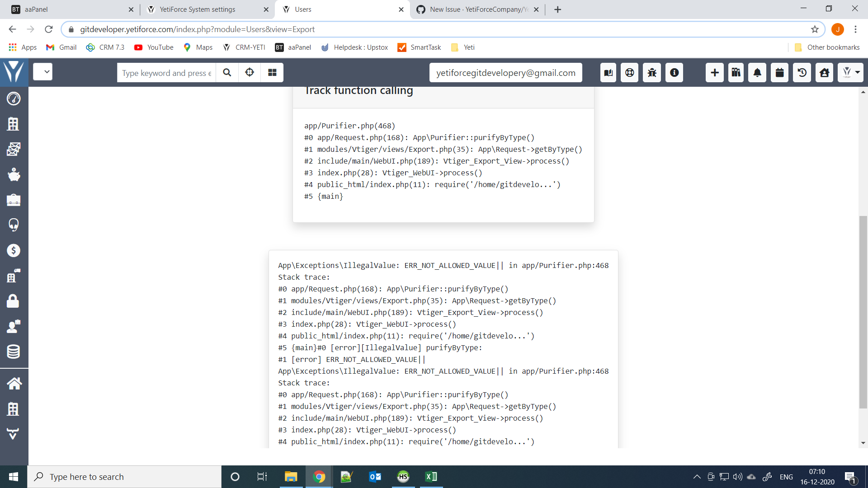This screenshot has height=488, width=868.
Task: Switch to New Issue GitHub tab
Action: tap(477, 9)
